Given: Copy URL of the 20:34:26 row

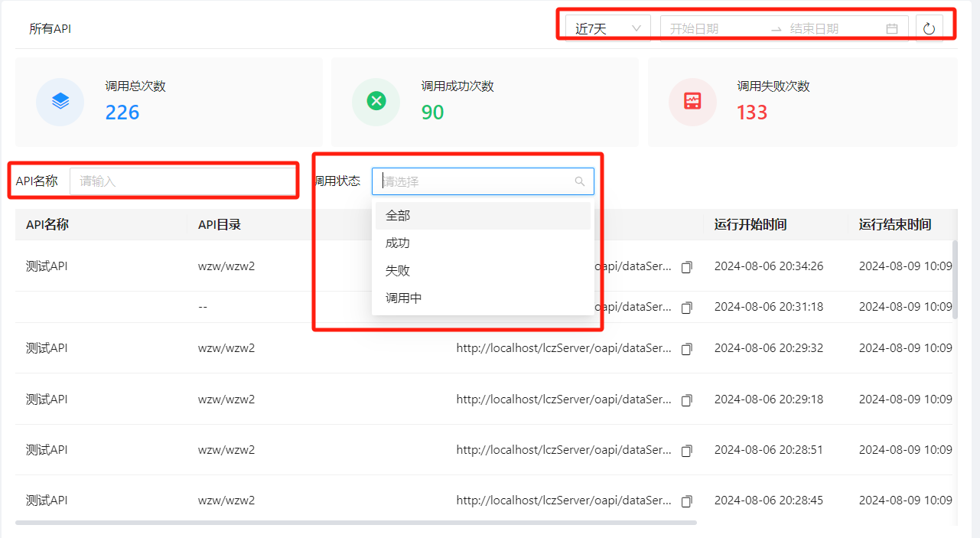Looking at the screenshot, I should click(686, 267).
